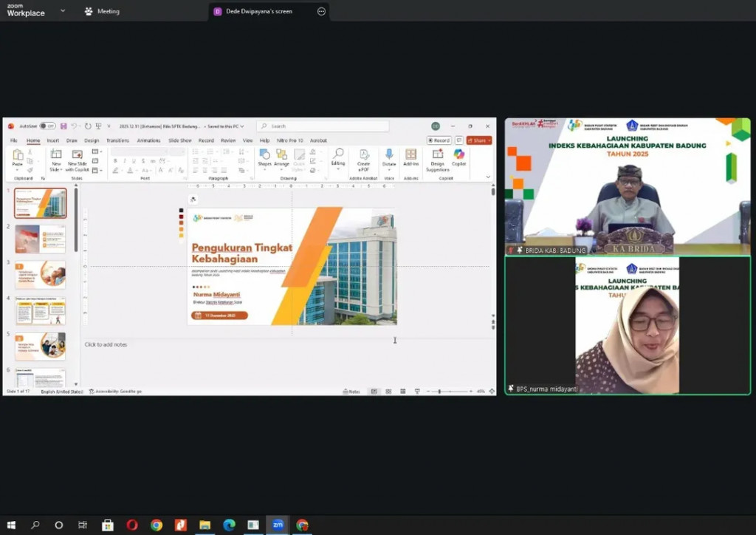Screen dimensions: 756x535
Task: Start Dictate from the ribbon
Action: [x=389, y=157]
